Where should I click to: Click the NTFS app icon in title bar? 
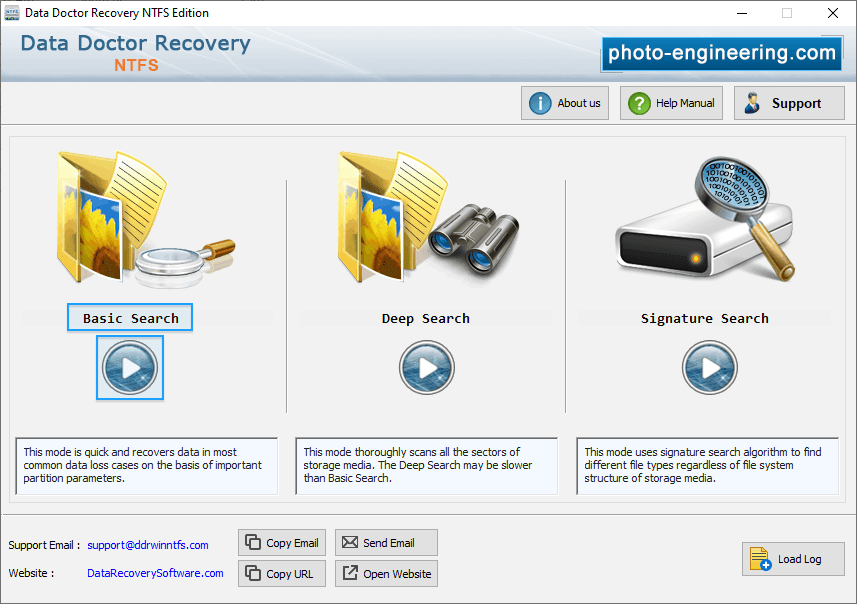[11, 13]
